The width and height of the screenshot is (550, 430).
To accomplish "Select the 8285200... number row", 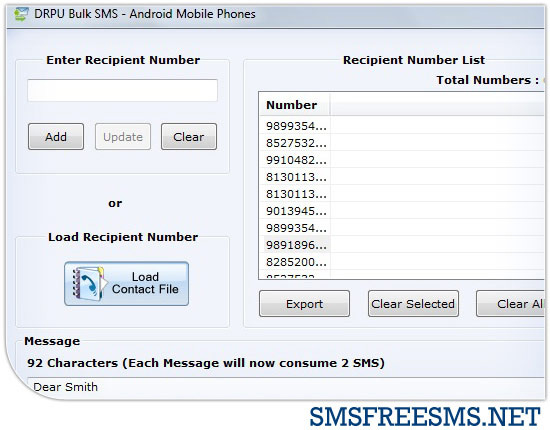I will 402,262.
